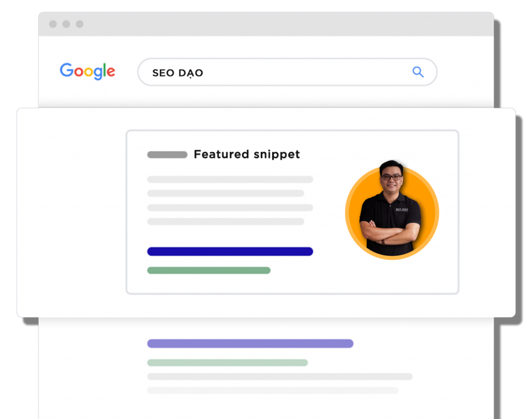Click the SEO DẠO search input field
The image size is (532, 419).
coord(287,72)
